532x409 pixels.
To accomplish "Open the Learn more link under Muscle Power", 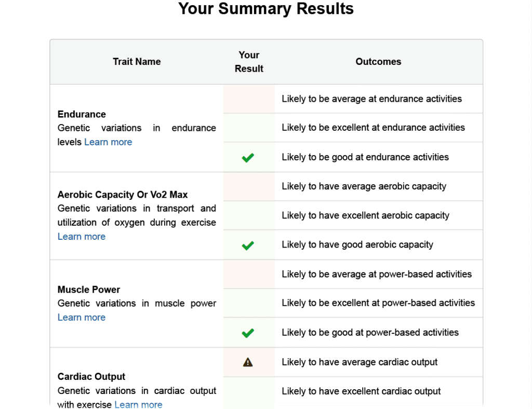I will pyautogui.click(x=82, y=318).
